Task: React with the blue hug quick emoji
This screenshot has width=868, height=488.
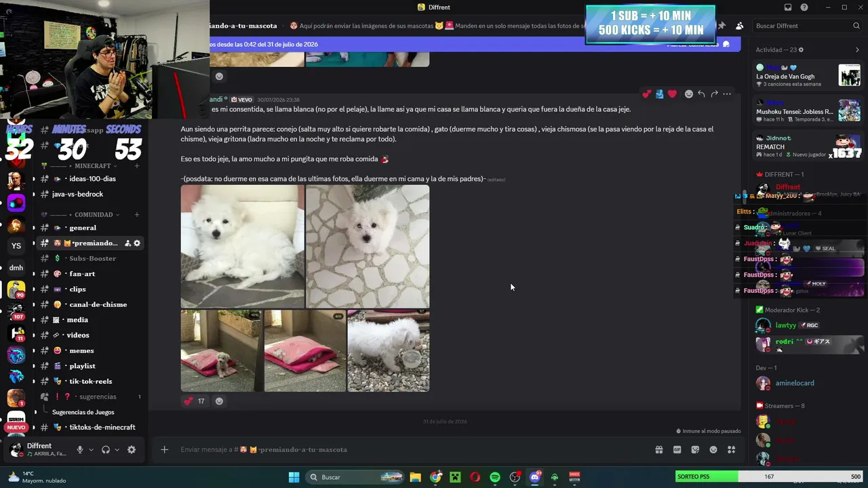Action: 659,94
